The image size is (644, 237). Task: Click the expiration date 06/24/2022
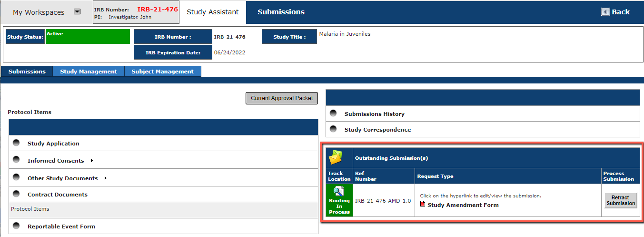point(229,52)
